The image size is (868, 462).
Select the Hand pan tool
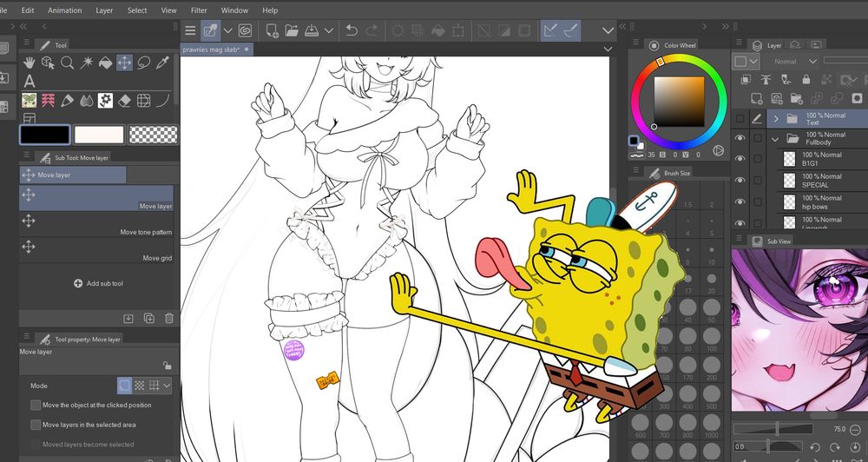(x=29, y=63)
